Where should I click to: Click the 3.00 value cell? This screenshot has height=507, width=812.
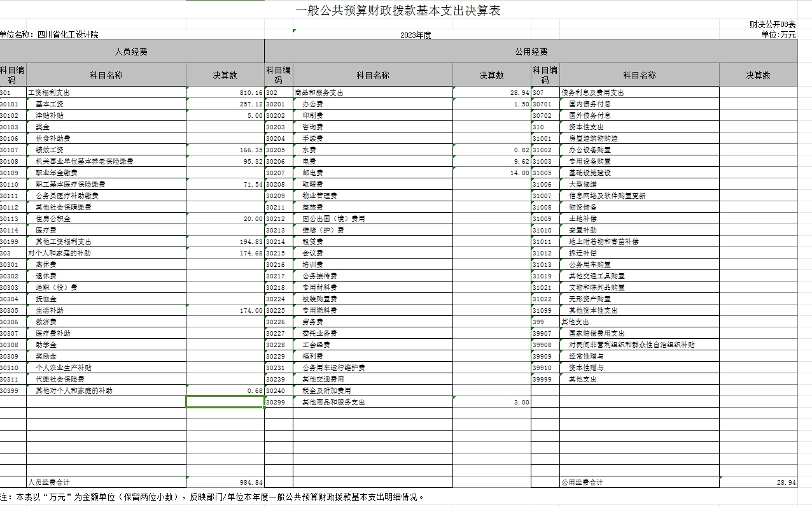point(492,402)
